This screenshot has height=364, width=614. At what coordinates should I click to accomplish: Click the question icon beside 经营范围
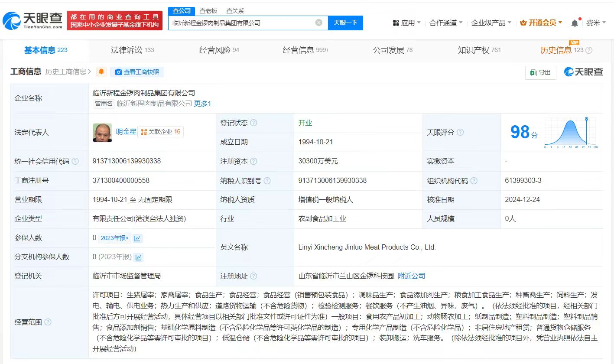[x=48, y=322]
